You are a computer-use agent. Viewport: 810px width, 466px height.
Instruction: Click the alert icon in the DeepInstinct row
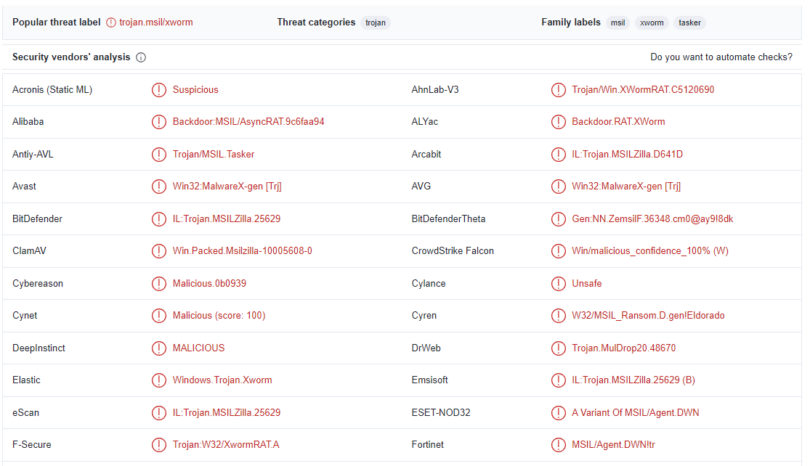click(159, 348)
